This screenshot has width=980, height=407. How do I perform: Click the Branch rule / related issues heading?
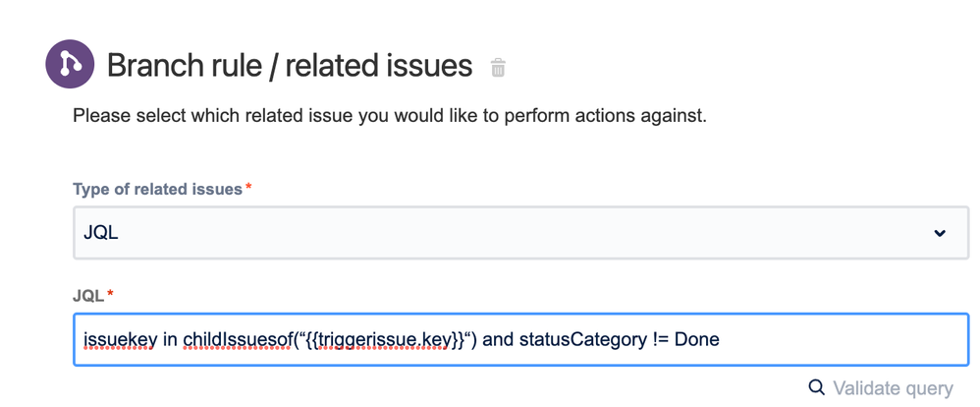[290, 66]
